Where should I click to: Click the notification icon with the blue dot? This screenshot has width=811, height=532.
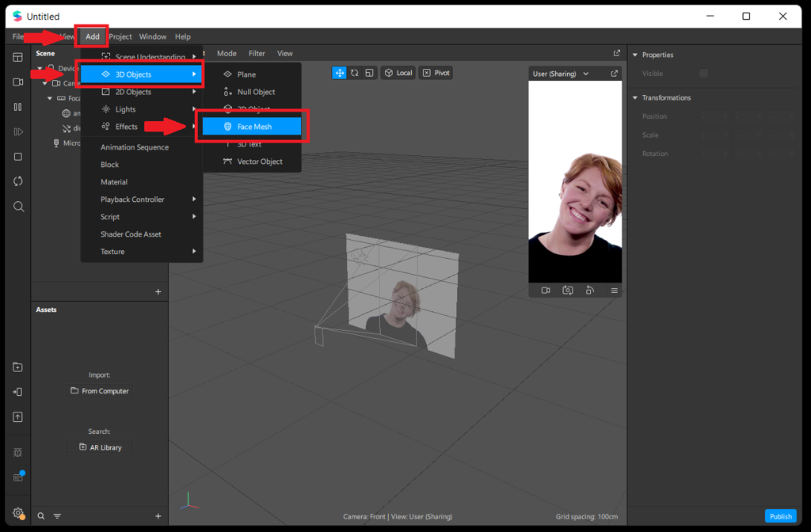coord(19,477)
